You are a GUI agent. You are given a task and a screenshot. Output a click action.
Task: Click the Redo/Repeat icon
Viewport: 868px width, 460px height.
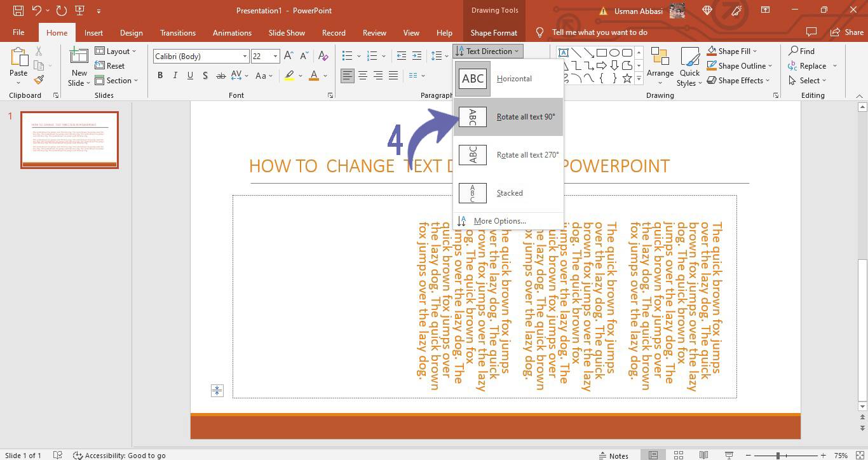click(61, 10)
